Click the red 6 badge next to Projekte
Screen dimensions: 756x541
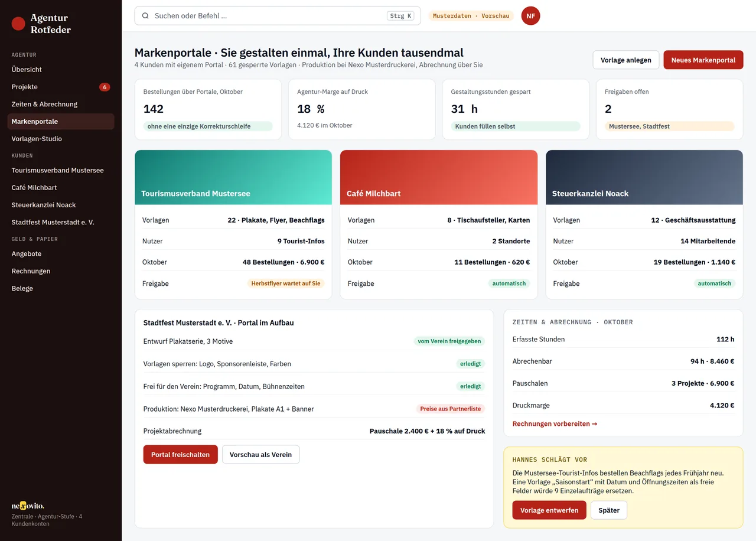point(105,87)
